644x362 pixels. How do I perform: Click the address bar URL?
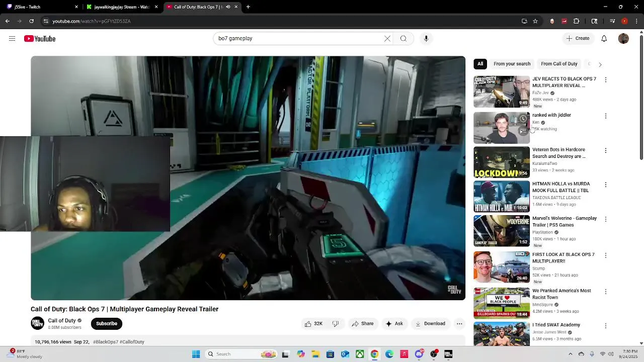coord(92,21)
